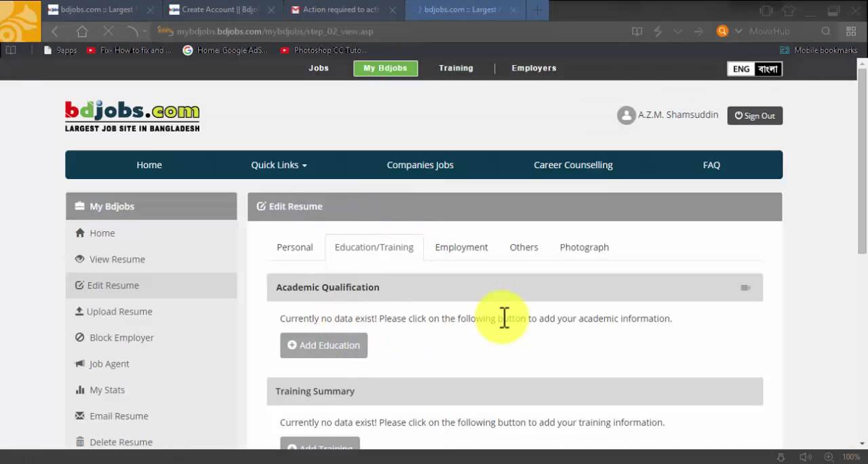
Task: Close the Create Account browser tab
Action: (x=271, y=10)
